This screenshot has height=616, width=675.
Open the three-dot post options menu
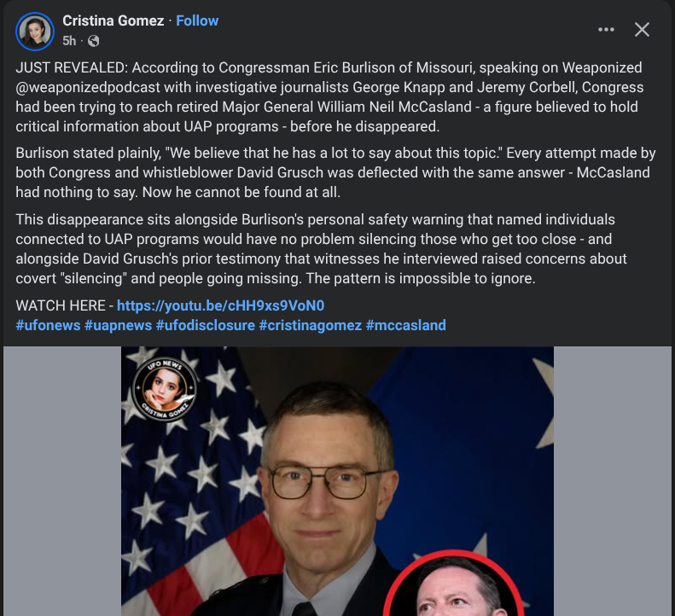(x=606, y=29)
